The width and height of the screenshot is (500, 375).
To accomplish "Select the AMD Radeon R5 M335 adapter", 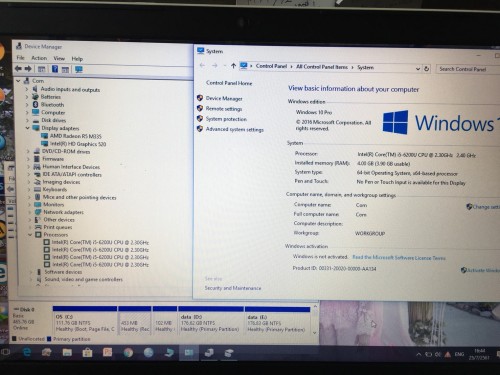I will [76, 136].
